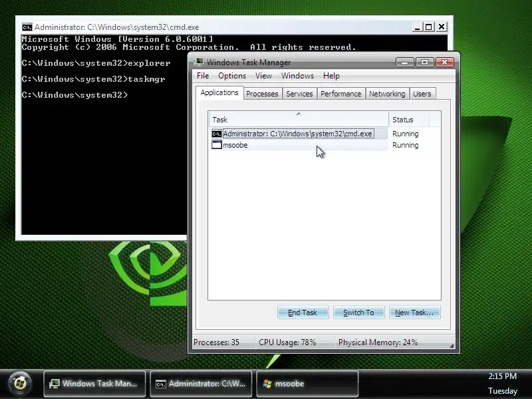Switch to the Performance tab
This screenshot has width=532, height=399.
pyautogui.click(x=340, y=94)
